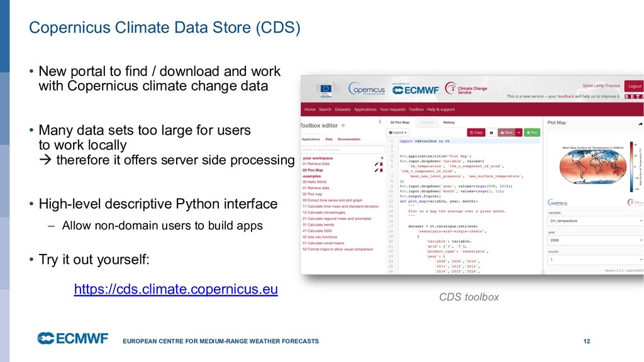Click the Copernicus logo below the map
Viewport: 644px width, 362px height.
[x=557, y=203]
